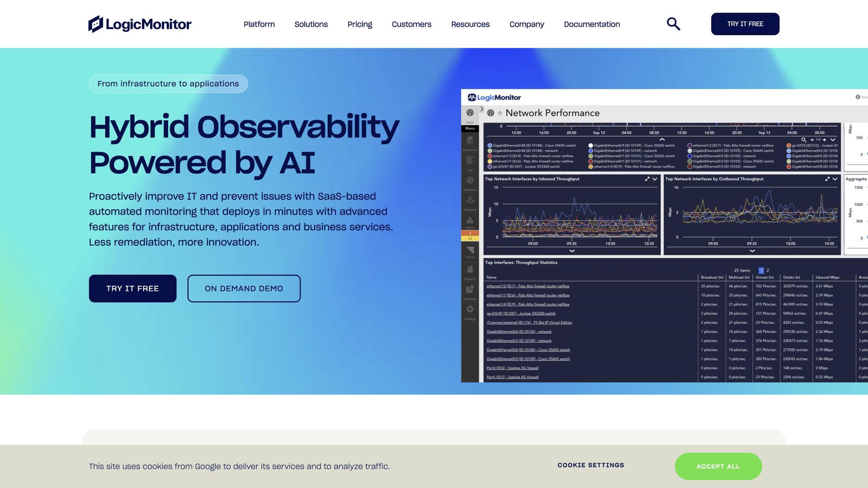
Task: Open the Resources navigation menu
Action: 470,24
